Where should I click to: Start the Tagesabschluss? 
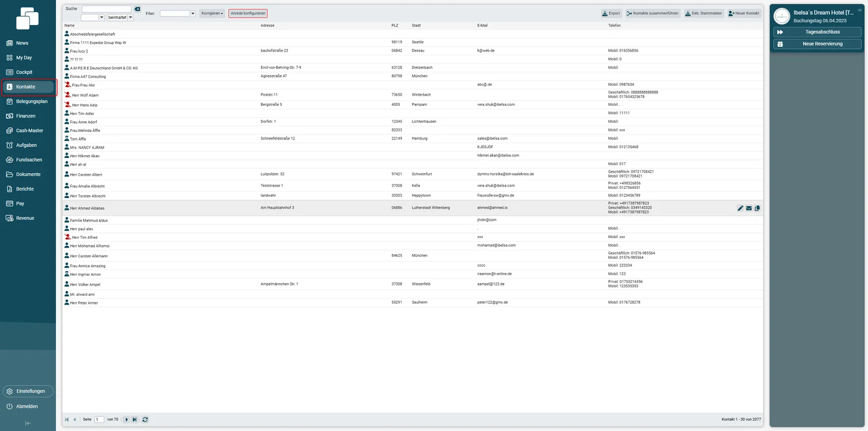click(x=817, y=32)
